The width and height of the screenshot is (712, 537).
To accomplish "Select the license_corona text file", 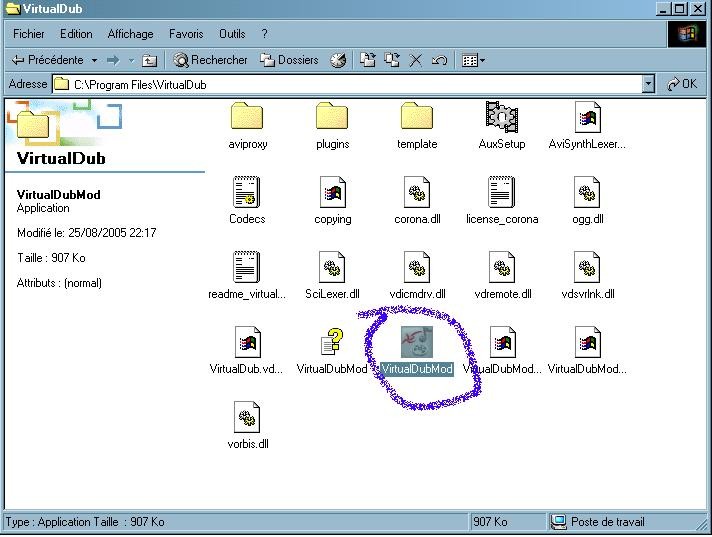I will coord(502,201).
